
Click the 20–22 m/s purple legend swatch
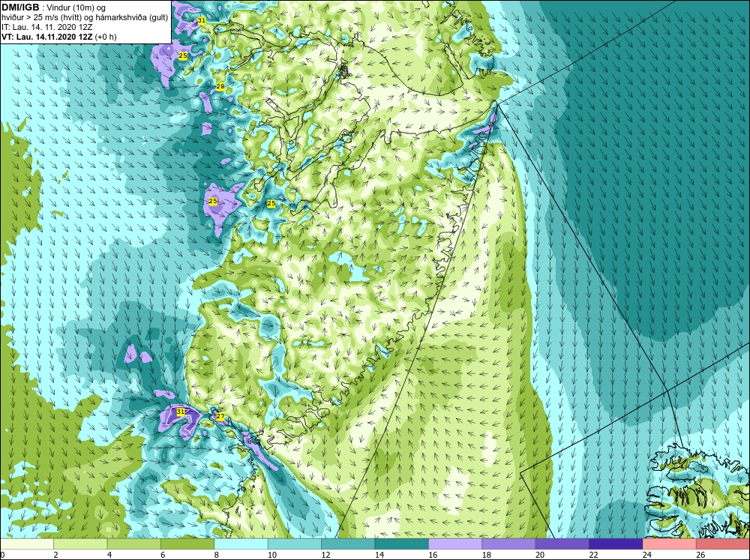[562, 544]
